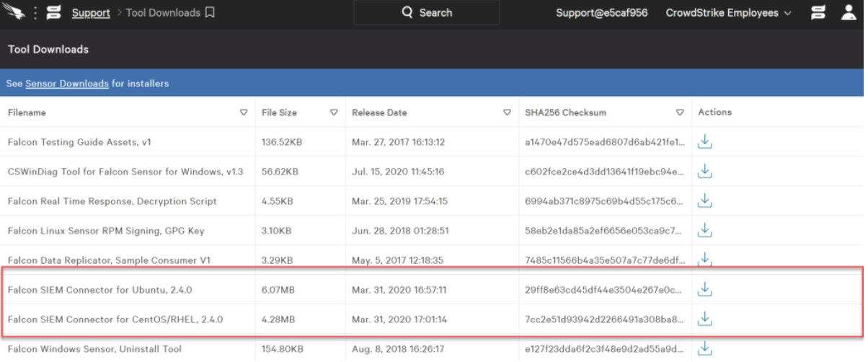Download Falcon SIEM Connector for Ubuntu
The width and height of the screenshot is (868, 362).
point(705,289)
